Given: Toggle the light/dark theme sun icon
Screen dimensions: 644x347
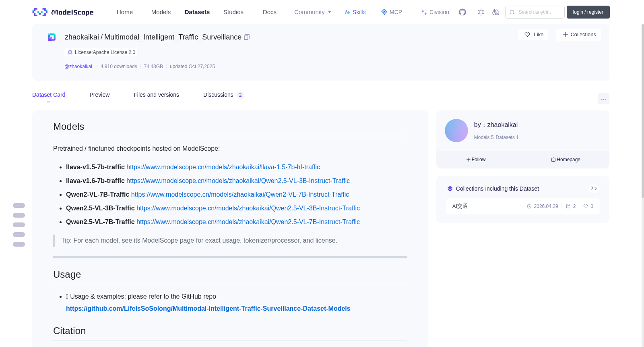Looking at the screenshot, I should pyautogui.click(x=481, y=12).
